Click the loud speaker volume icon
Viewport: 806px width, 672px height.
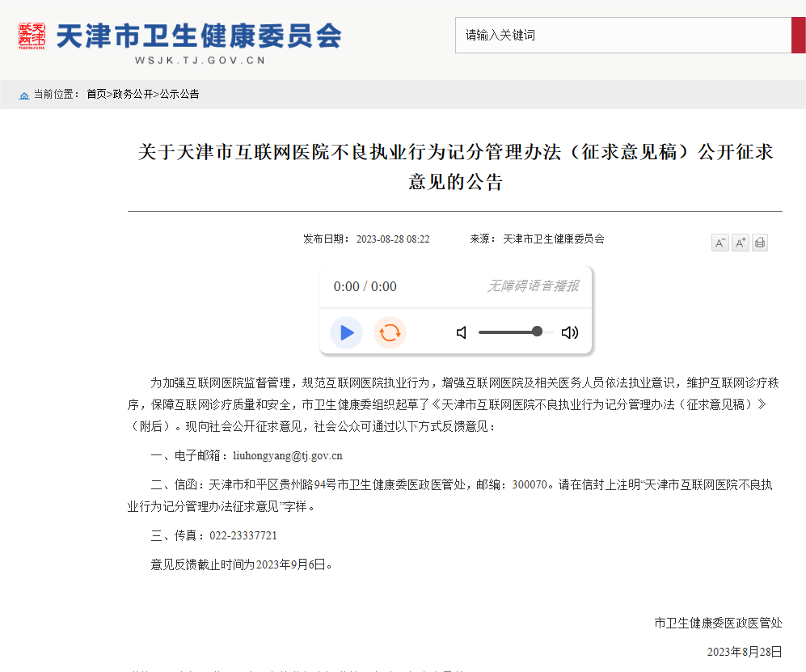click(570, 332)
